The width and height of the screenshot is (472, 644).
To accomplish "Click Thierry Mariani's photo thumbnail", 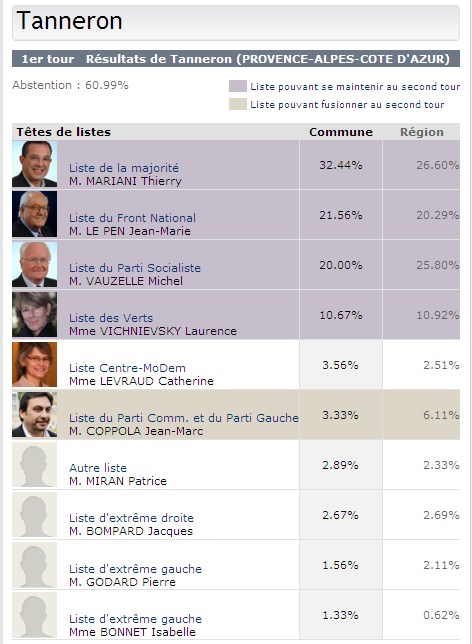I will click(35, 164).
